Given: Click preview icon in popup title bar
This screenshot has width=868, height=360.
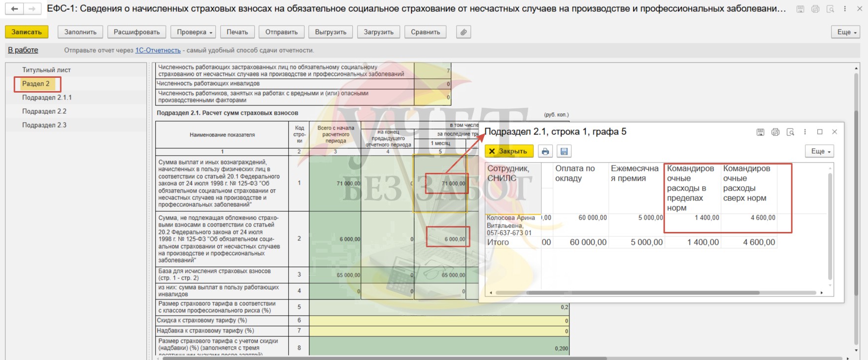Looking at the screenshot, I should pyautogui.click(x=790, y=132).
